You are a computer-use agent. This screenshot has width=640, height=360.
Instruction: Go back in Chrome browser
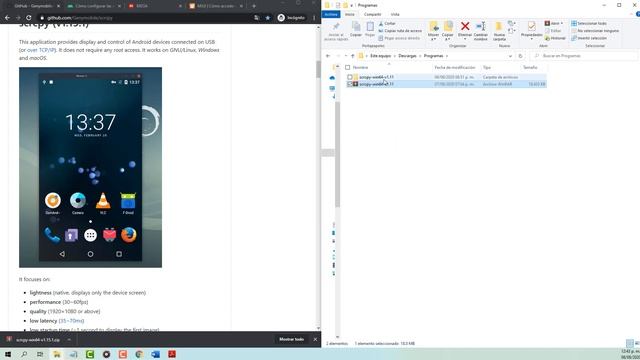pos(7,18)
